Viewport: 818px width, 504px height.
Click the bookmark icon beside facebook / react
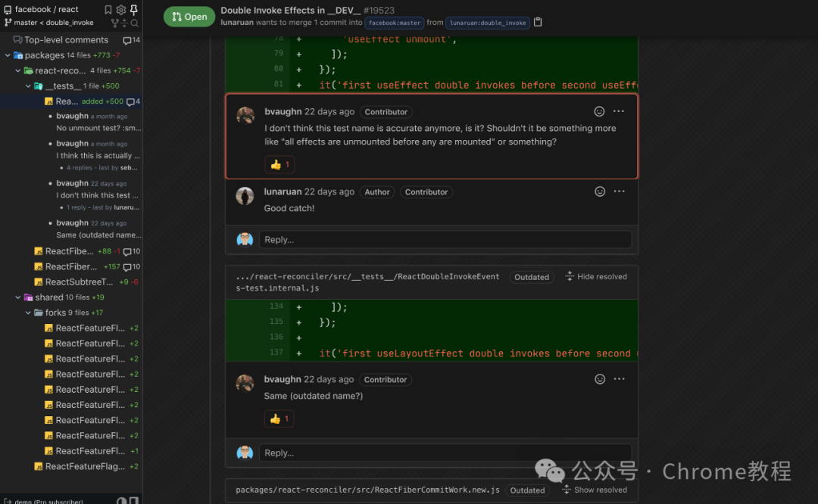click(108, 9)
